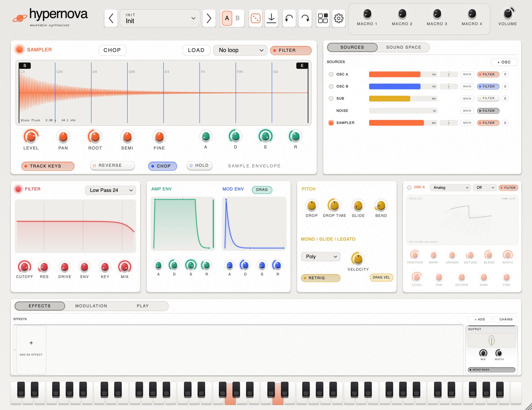Screen dimensions: 532x410
Task: Open the Low Pass 24 filter type dropdown
Action: [110, 190]
